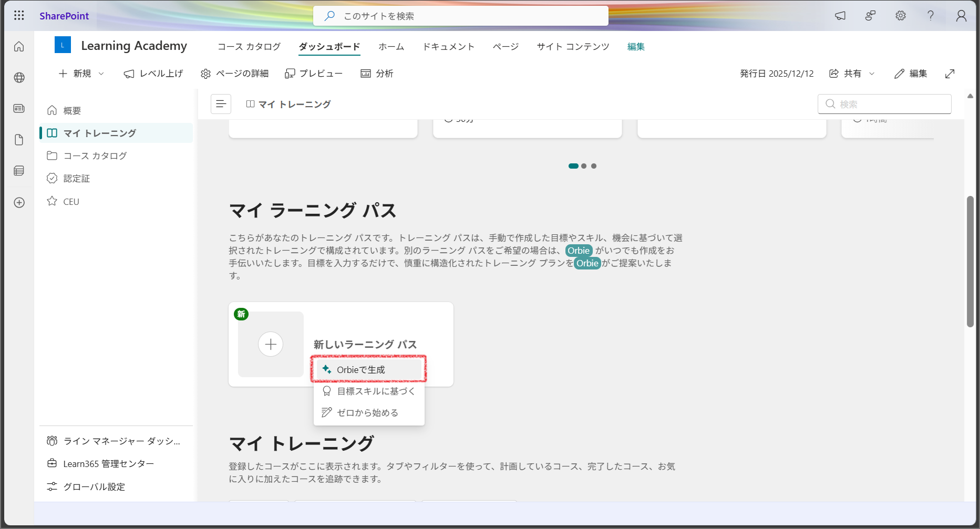Screen dimensions: 980x529
Task: Open the settings gear in header
Action: tap(901, 16)
